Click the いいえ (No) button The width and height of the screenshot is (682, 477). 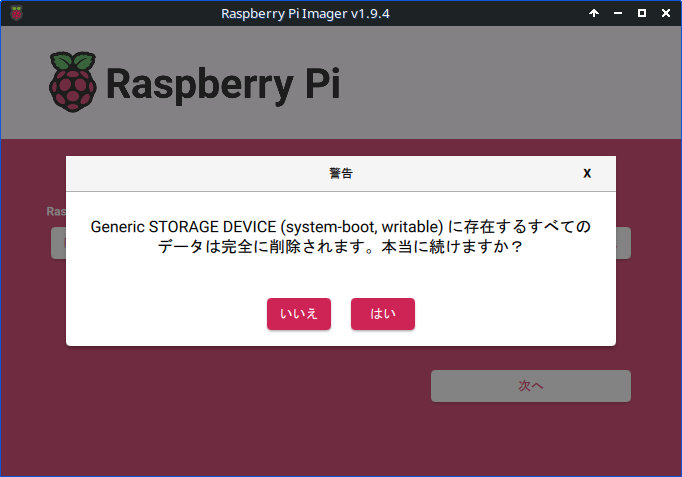(x=299, y=314)
